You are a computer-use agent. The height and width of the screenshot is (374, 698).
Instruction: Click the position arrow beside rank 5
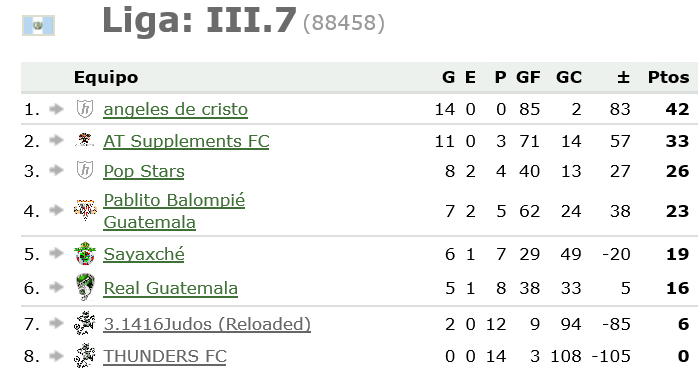pos(56,253)
